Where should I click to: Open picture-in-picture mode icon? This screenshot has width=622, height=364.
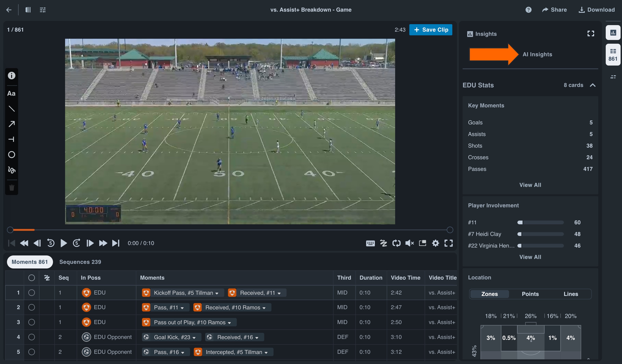pyautogui.click(x=423, y=243)
